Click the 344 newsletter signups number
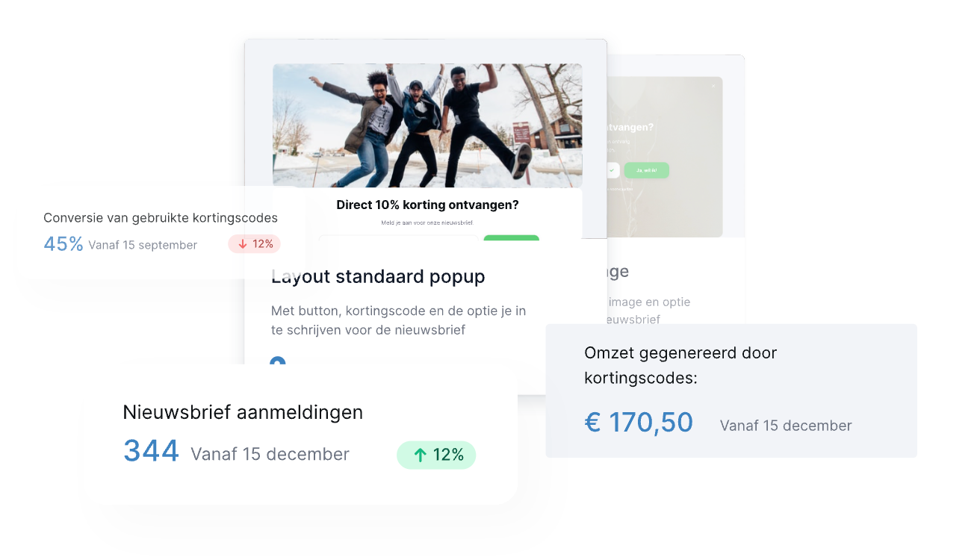The height and width of the screenshot is (560, 977). coord(151,452)
